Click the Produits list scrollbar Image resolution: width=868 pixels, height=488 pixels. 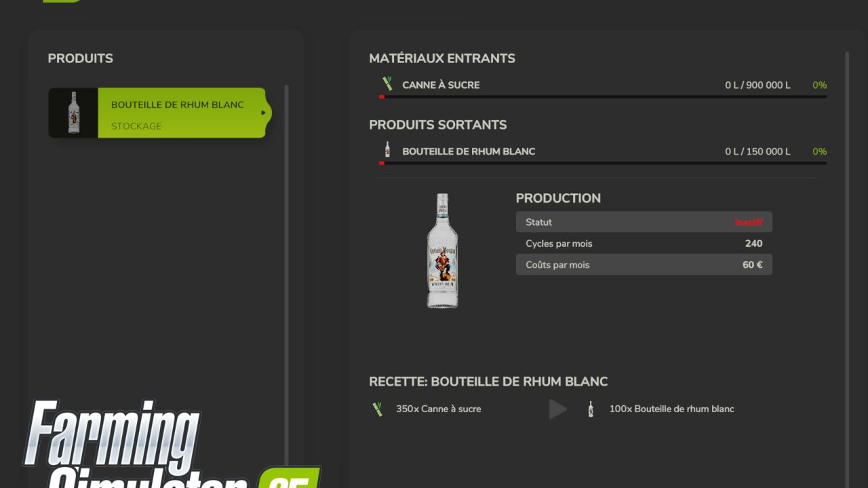click(286, 271)
